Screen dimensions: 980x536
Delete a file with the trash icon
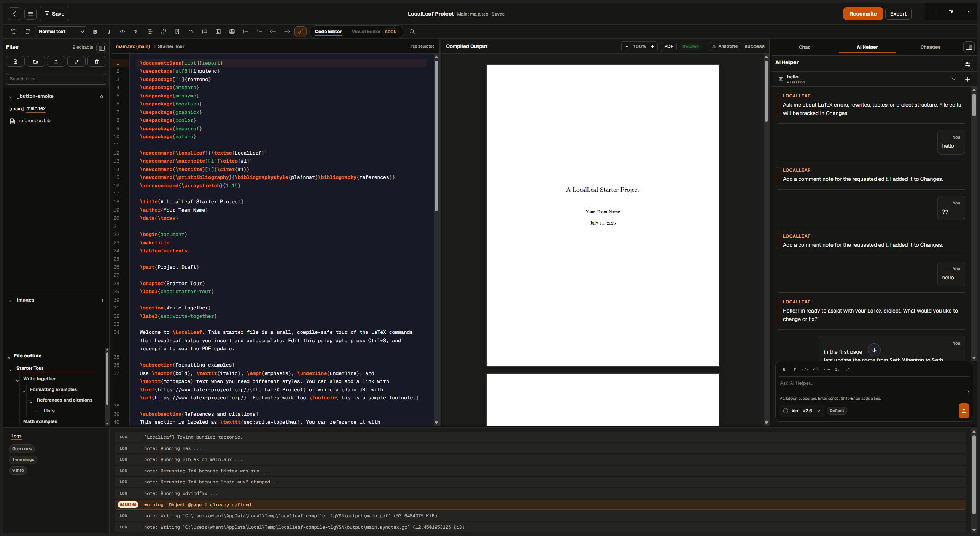tap(97, 61)
